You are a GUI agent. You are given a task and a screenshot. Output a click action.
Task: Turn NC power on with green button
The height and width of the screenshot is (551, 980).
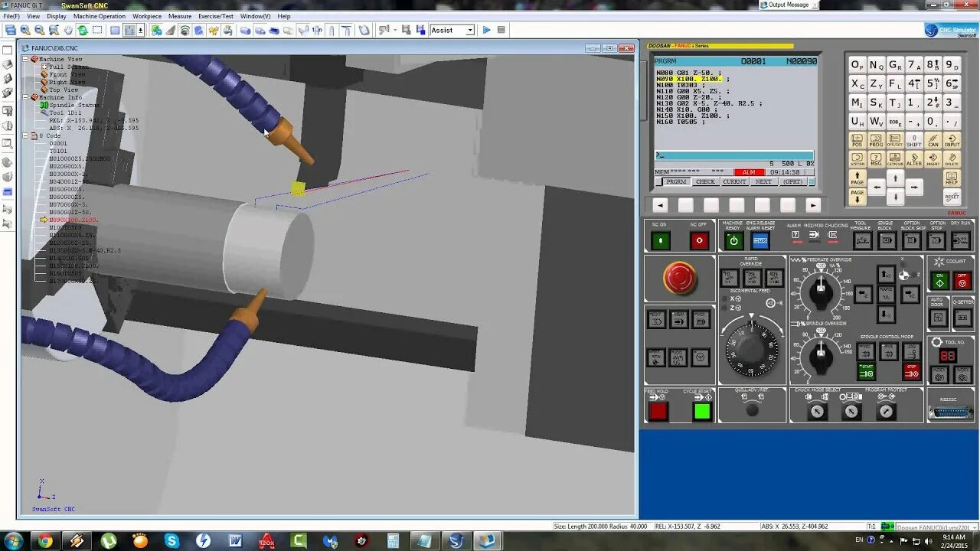[660, 240]
